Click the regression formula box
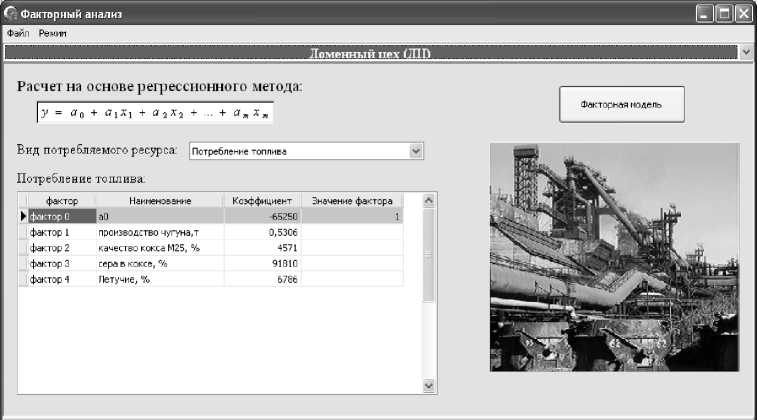This screenshot has height=420, width=757. coord(155,114)
